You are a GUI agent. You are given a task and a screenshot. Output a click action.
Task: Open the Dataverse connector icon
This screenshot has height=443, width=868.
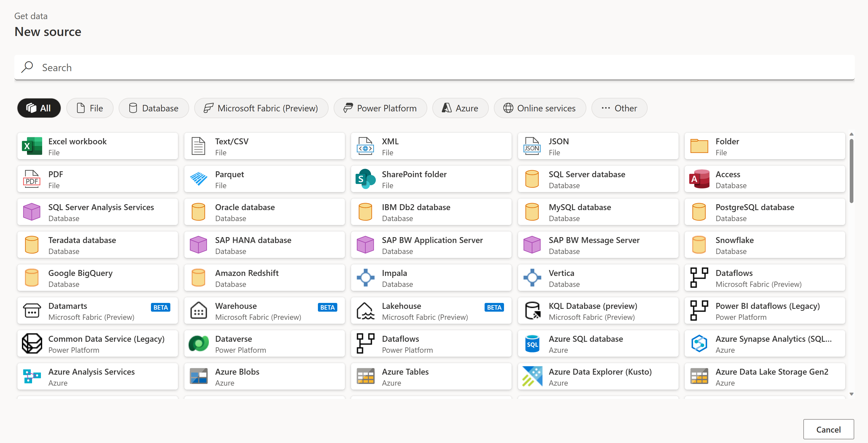(x=198, y=343)
